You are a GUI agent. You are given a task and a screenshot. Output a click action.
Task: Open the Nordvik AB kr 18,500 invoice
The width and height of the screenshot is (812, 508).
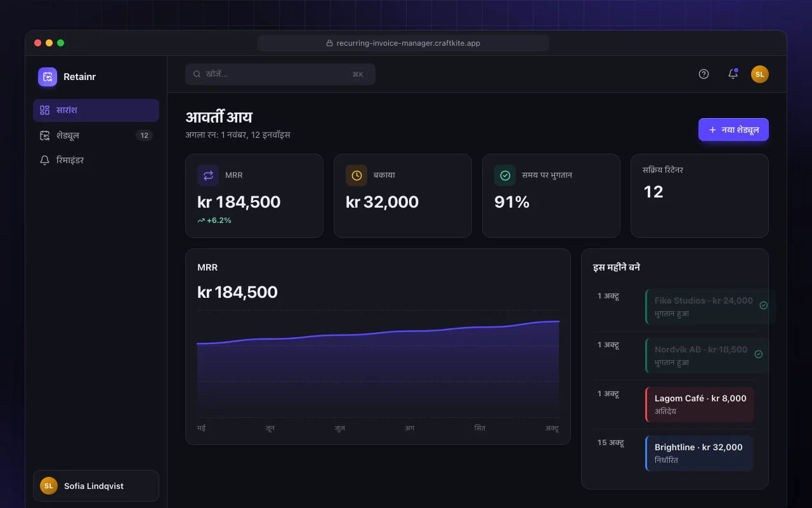pos(707,356)
